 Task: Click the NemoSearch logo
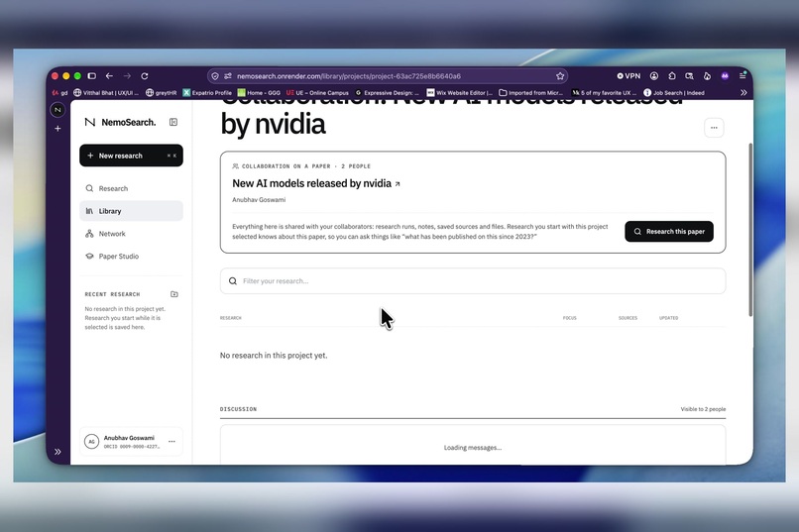[x=120, y=122]
